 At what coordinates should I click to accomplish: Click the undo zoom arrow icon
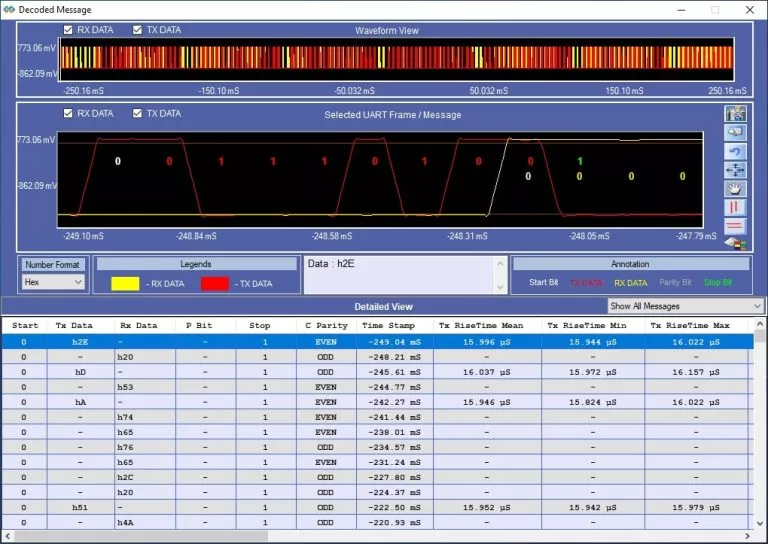pos(736,151)
